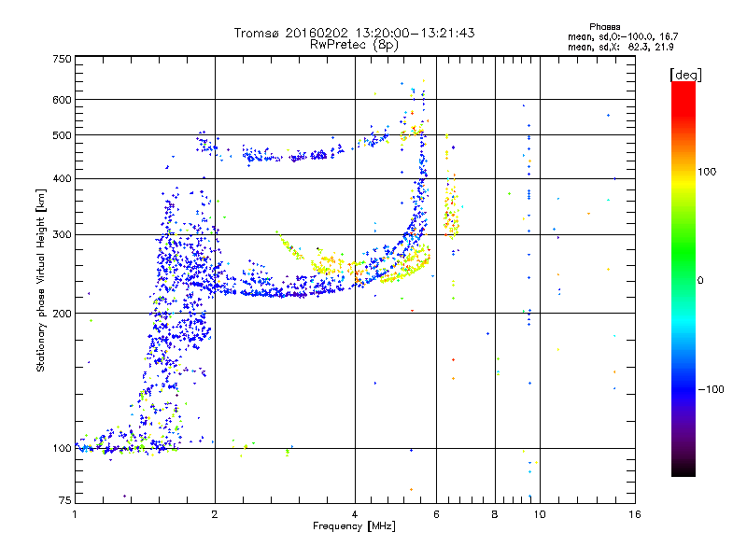Image resolution: width=747 pixels, height=560 pixels.
Task: Select the line "mean, sd,O:-100.0, 16.7"
Action: click(623, 36)
